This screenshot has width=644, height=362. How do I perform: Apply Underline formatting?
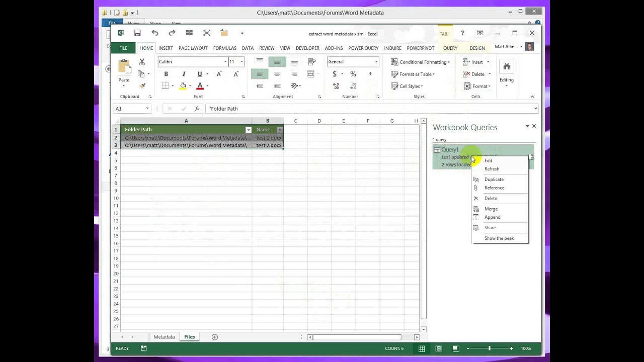click(200, 74)
